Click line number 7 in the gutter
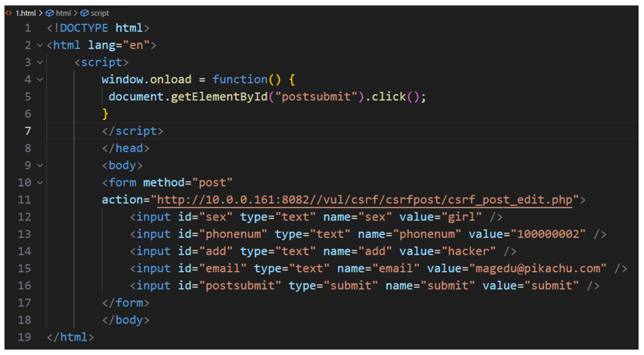 coord(28,131)
